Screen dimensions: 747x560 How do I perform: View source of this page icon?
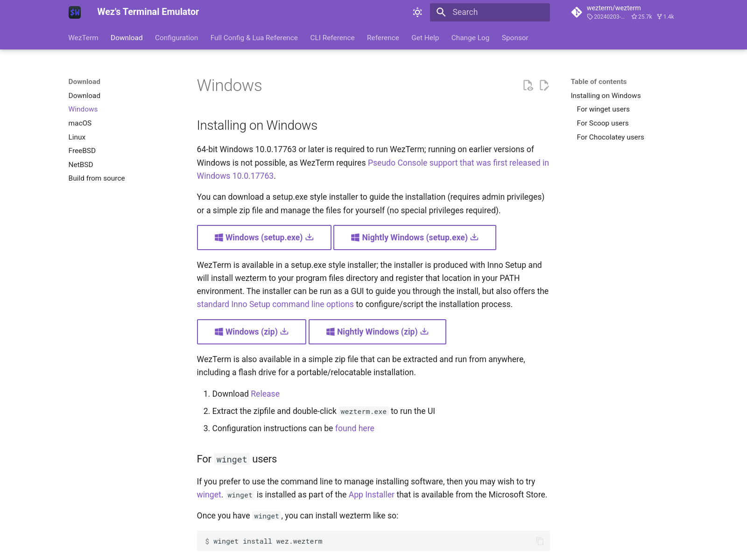(528, 85)
